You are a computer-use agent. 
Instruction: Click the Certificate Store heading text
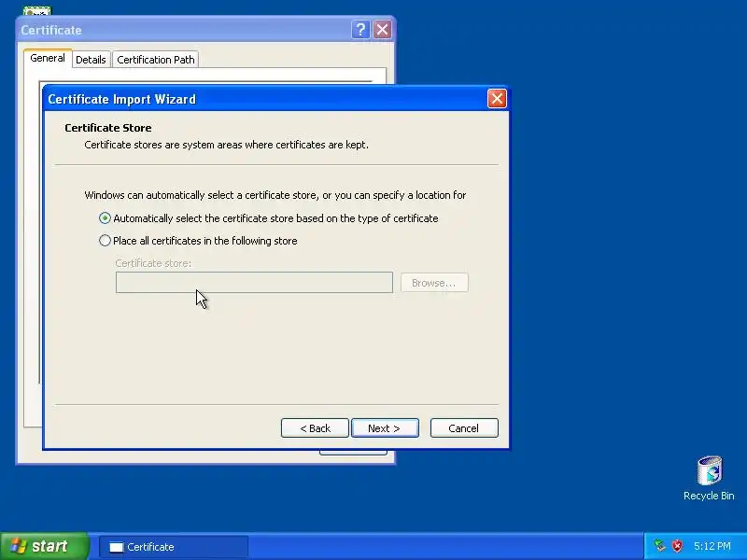[108, 128]
